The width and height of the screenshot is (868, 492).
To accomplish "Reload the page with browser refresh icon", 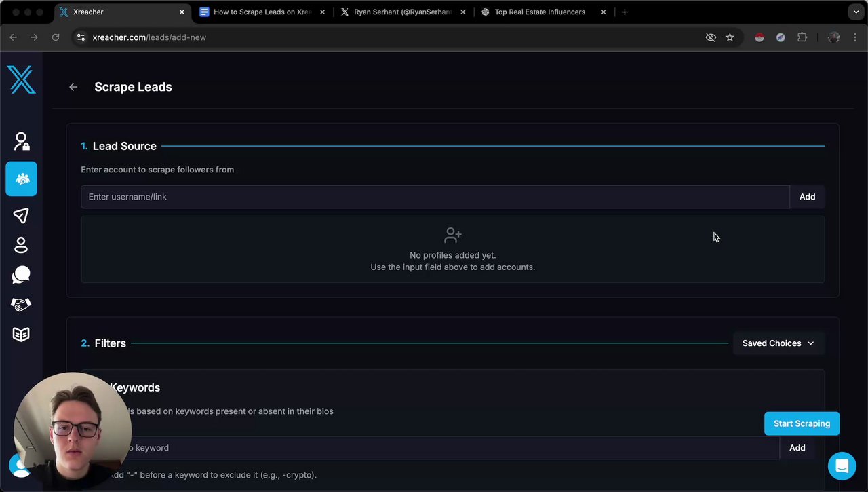I will tap(56, 37).
